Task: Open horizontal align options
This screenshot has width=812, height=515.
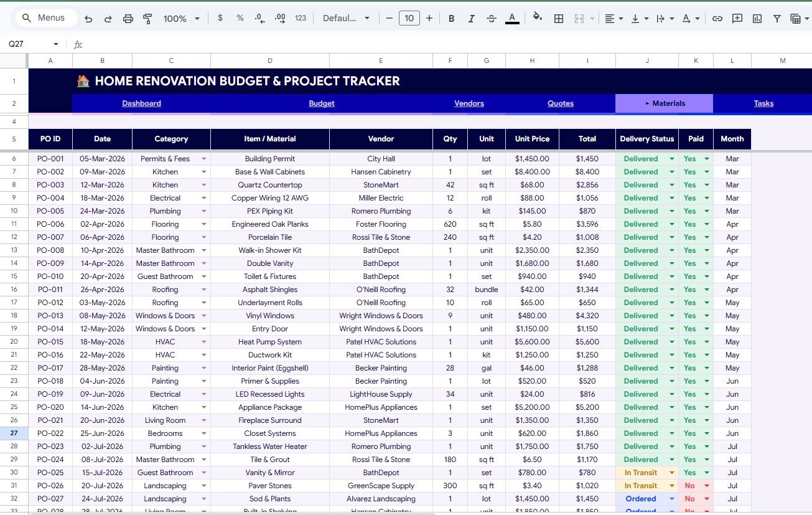Action: click(x=614, y=19)
